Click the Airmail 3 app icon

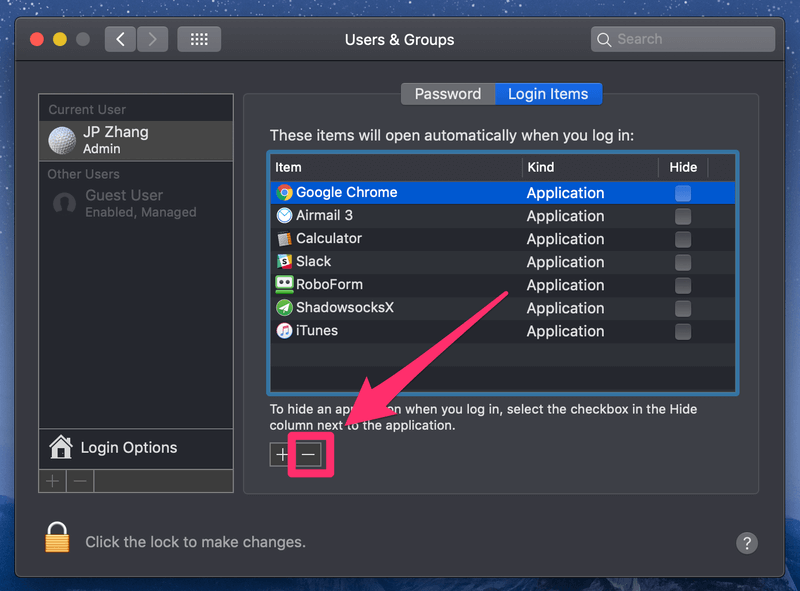(284, 215)
